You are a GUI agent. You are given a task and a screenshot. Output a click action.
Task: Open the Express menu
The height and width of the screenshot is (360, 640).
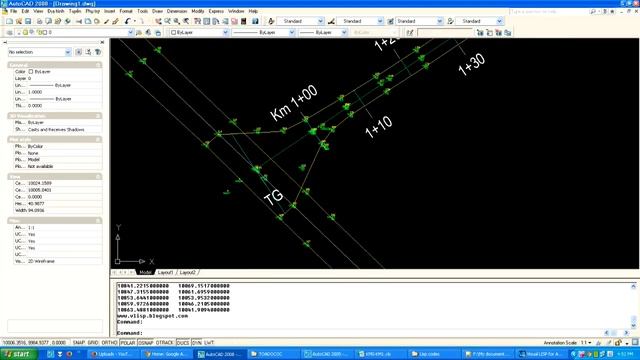[x=216, y=11]
